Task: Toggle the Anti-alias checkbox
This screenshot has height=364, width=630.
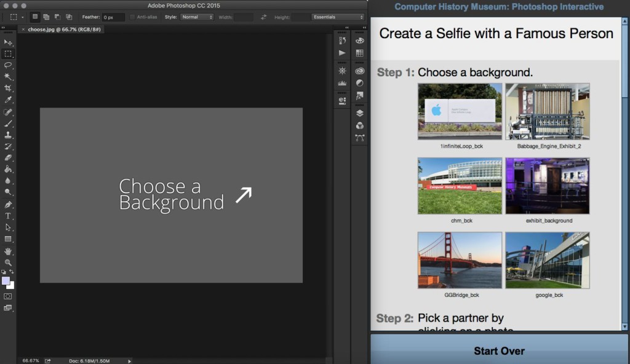Action: tap(132, 17)
